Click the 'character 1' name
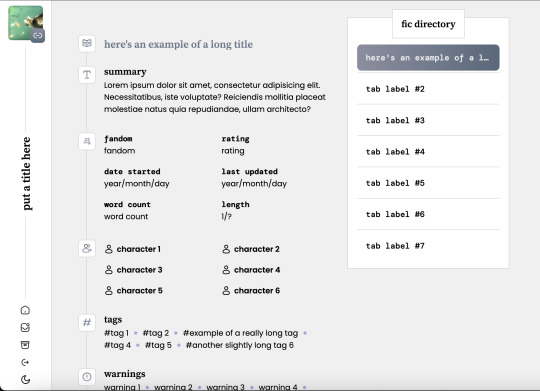540x391 pixels. pyautogui.click(x=139, y=249)
